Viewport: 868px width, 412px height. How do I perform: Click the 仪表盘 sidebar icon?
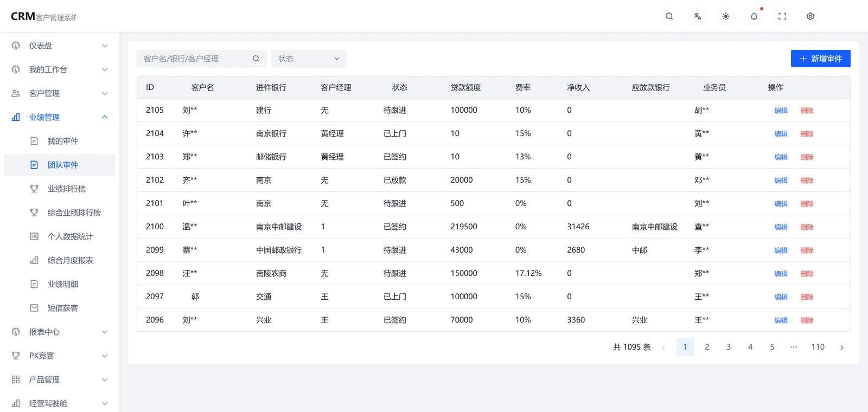click(16, 46)
